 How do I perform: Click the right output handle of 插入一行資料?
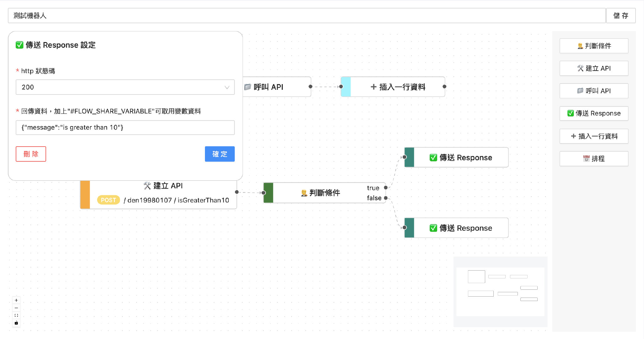click(x=444, y=87)
